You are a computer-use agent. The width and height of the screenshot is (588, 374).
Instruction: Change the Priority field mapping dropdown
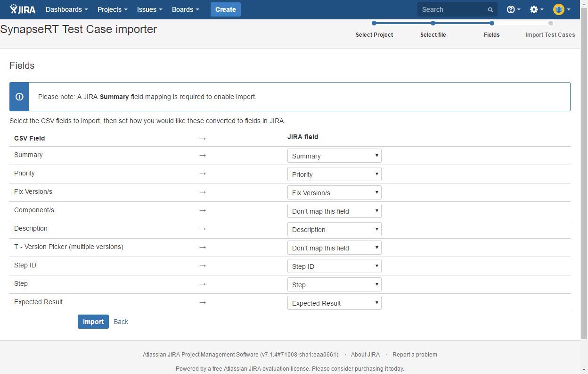(334, 175)
